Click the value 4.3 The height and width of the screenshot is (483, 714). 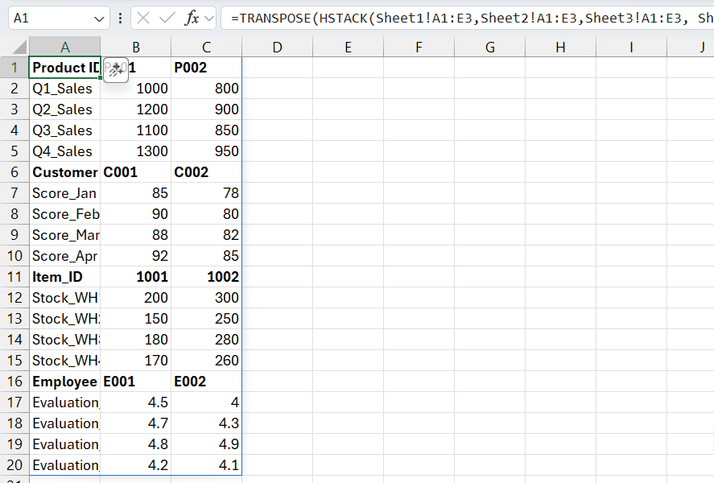coord(206,423)
